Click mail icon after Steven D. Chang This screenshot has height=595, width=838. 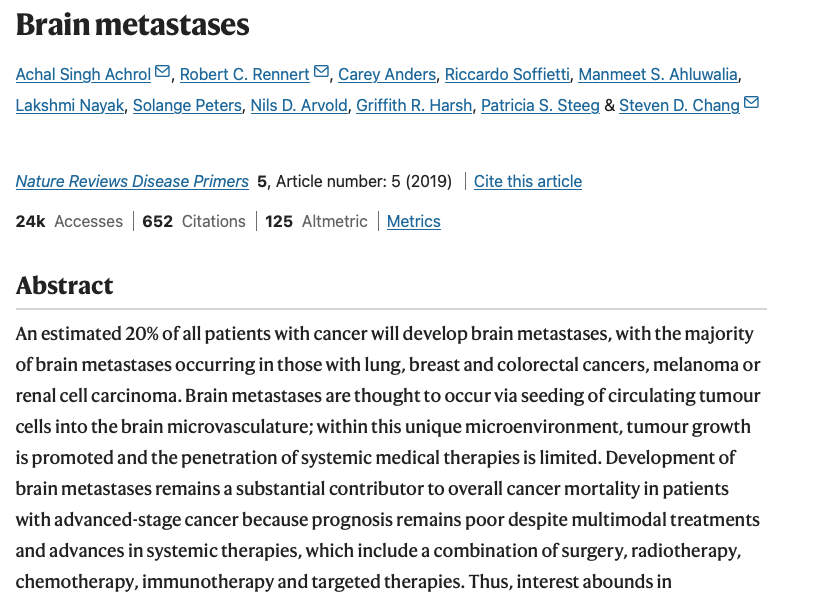coord(751,103)
